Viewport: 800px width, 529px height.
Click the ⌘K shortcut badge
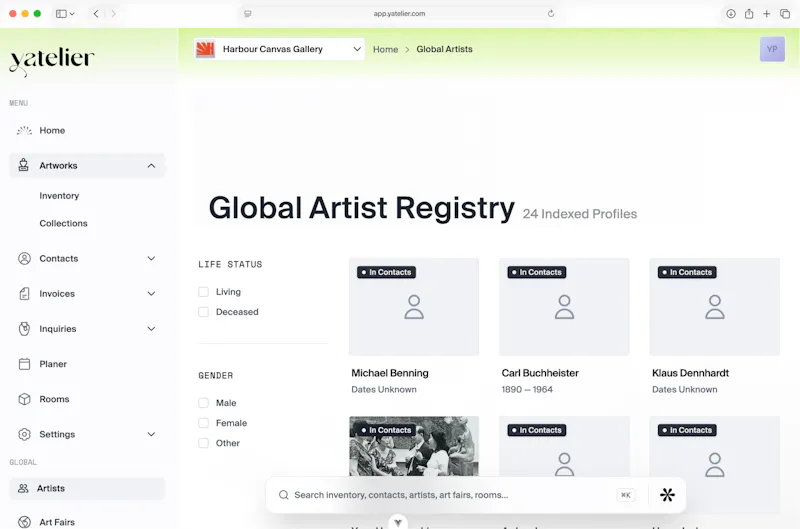(x=626, y=495)
